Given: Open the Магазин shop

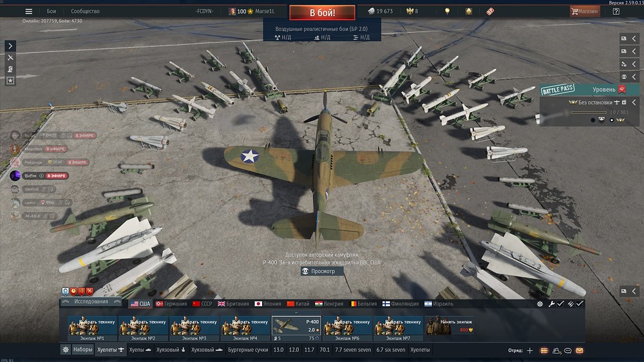Looking at the screenshot, I should (x=585, y=12).
